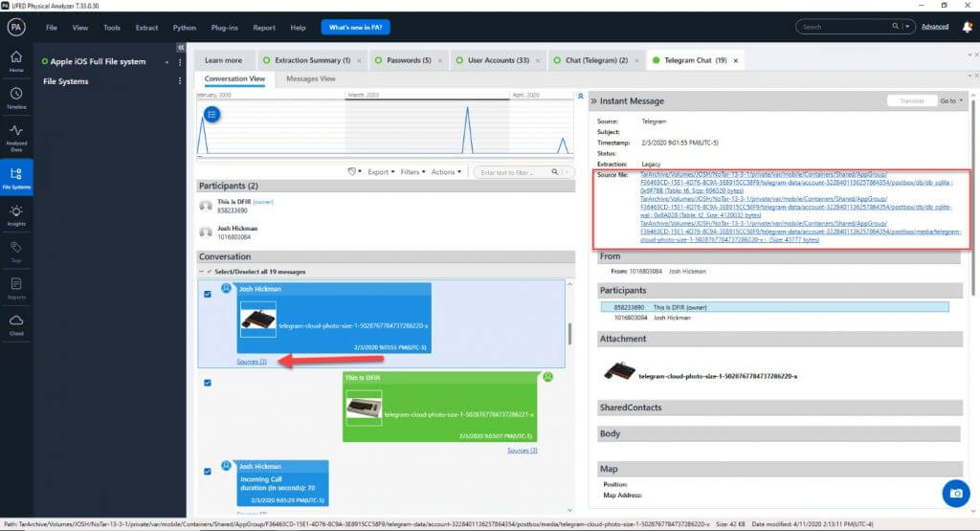Click the blue list icon on the timeline graph
The height and width of the screenshot is (531, 980).
(212, 114)
